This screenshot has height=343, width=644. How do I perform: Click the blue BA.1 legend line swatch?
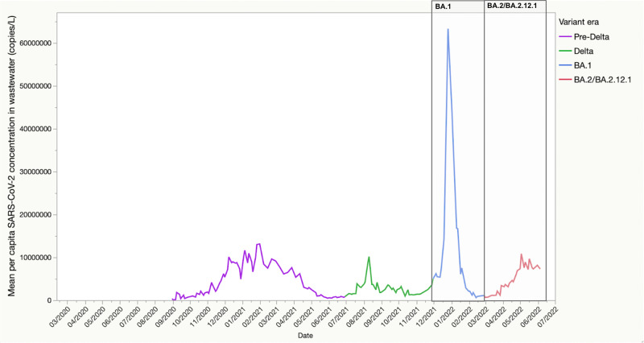[567, 65]
